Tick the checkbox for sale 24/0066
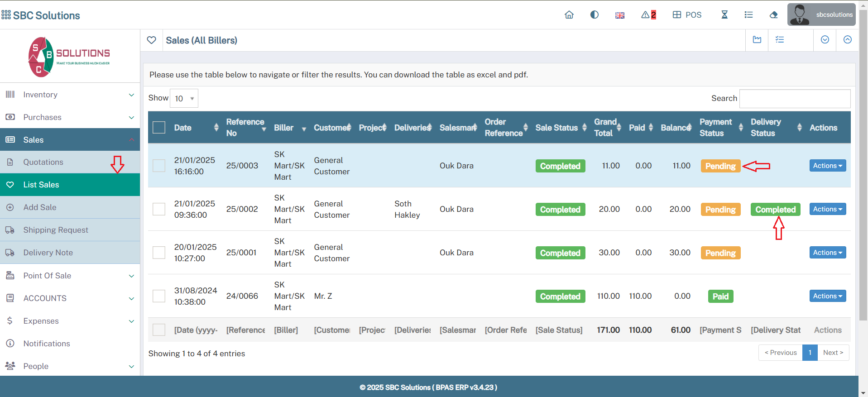Screen dimensions: 868x397 [159, 296]
